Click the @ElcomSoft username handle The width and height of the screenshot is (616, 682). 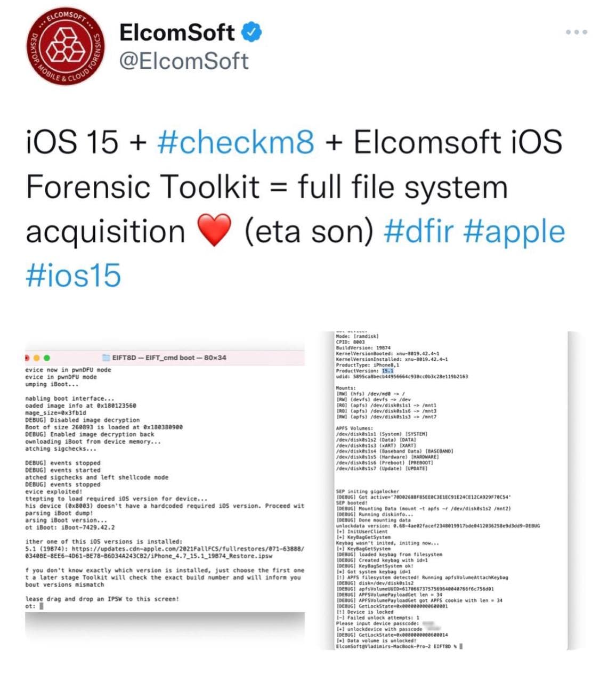coord(183,61)
